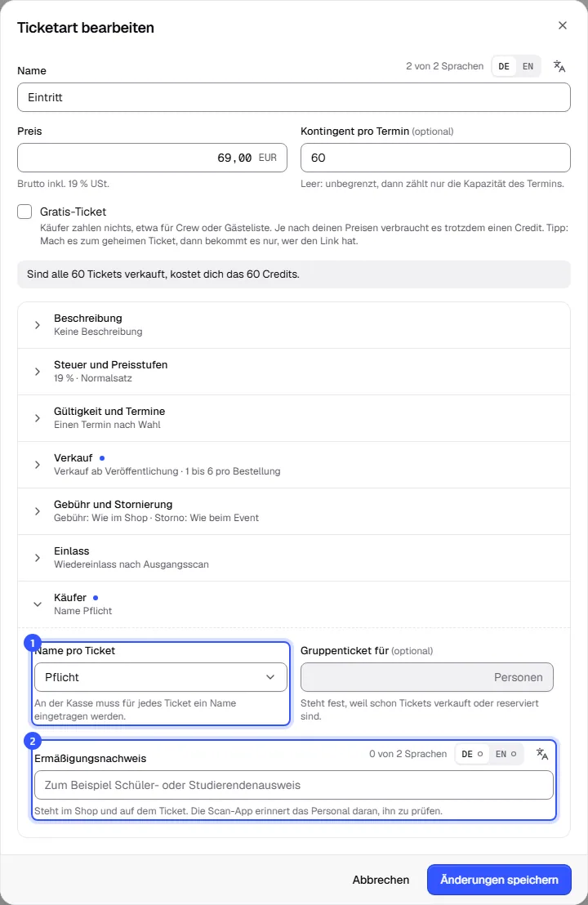
Task: Close the Ticketart bearbeiten dialog
Action: click(x=563, y=25)
